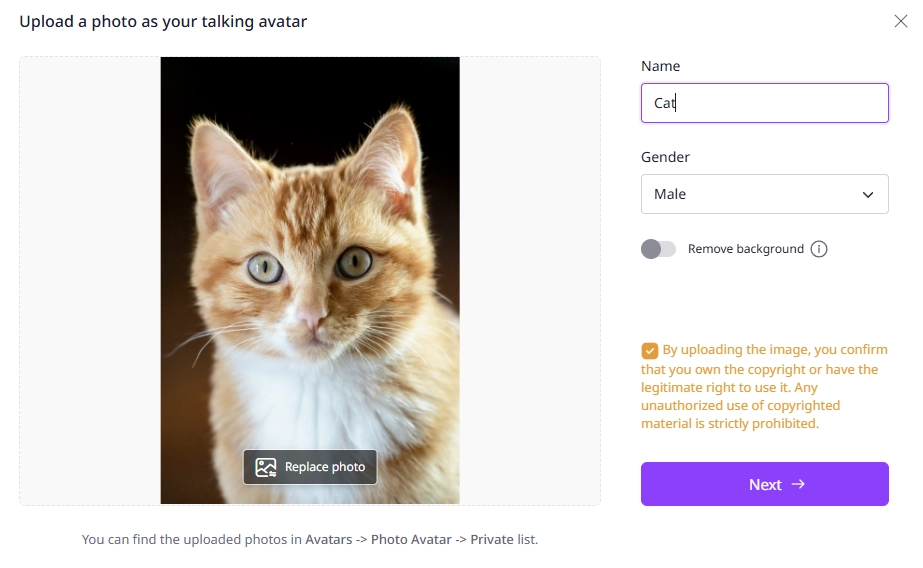Uncheck the copyright confirmation checkbox
Screen dimensions: 923x568
tap(650, 350)
